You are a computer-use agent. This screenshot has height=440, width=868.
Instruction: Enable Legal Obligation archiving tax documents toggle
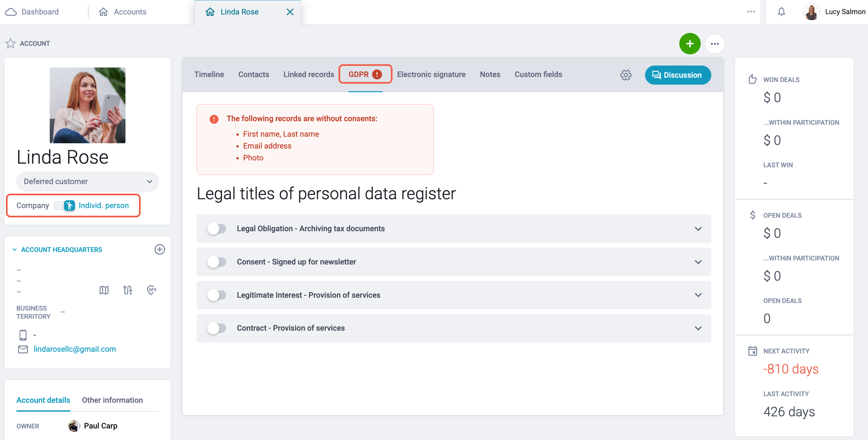pos(217,229)
